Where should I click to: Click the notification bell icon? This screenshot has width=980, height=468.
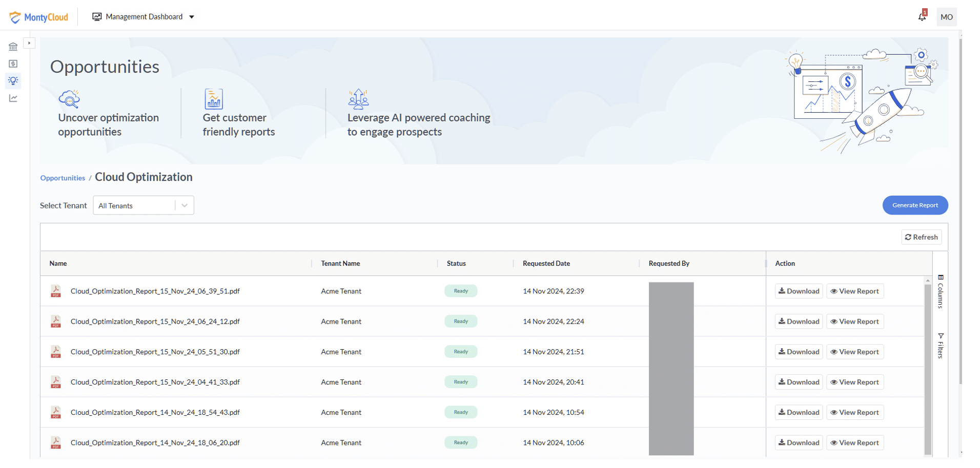pyautogui.click(x=922, y=16)
